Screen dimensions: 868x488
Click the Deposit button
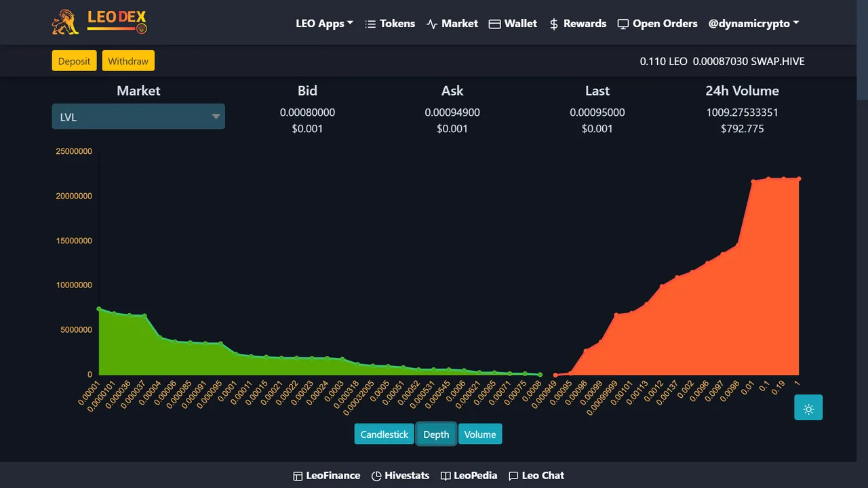(75, 61)
